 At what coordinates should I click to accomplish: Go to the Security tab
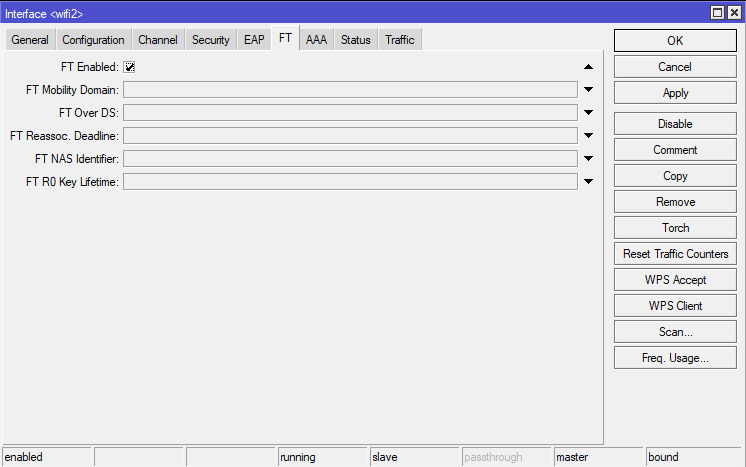210,40
